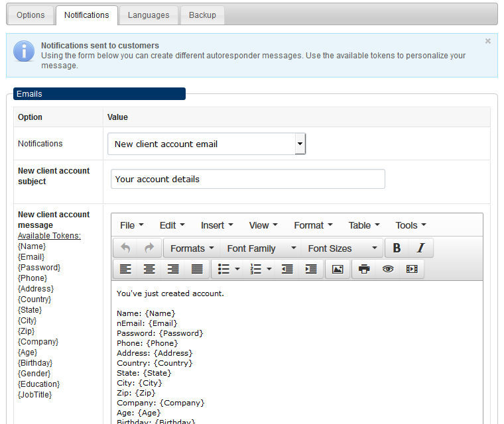Image resolution: width=504 pixels, height=424 pixels.
Task: Click the {Company} token in list
Action: point(38,342)
